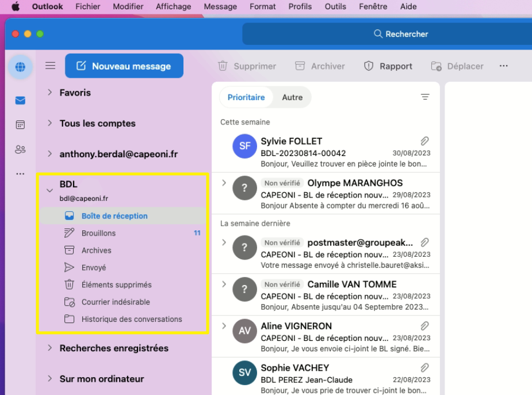Click the Archiver box icon
The height and width of the screenshot is (395, 532).
click(x=300, y=66)
